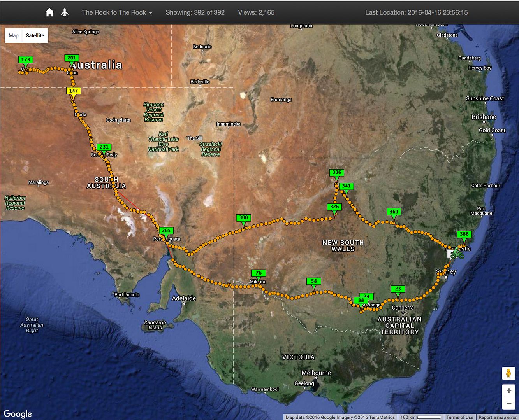Click the Sunshine Coast map label
This screenshot has width=519, height=420.
(485, 98)
